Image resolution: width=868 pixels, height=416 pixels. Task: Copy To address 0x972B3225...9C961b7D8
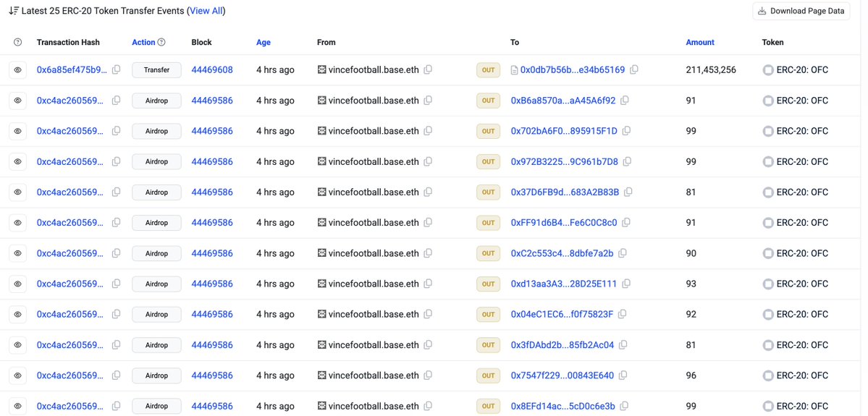point(627,161)
